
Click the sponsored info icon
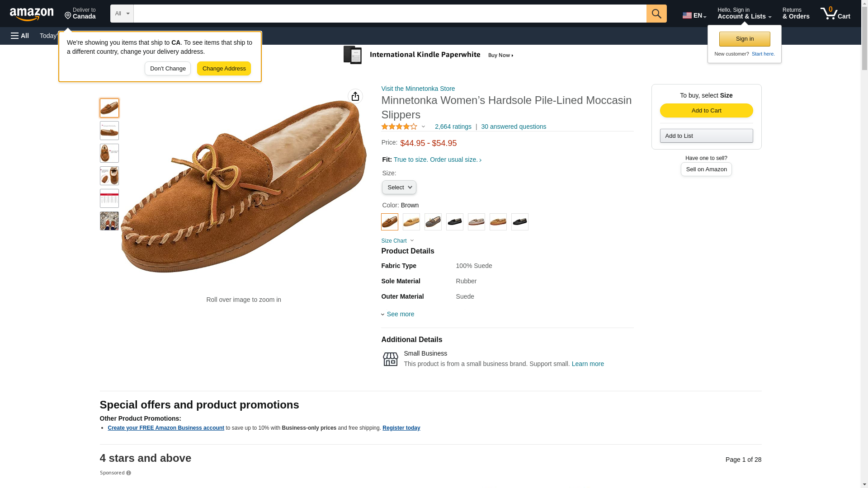click(x=128, y=473)
